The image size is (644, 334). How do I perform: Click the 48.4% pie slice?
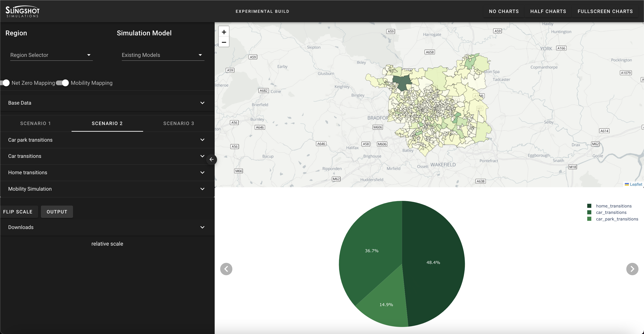433,262
